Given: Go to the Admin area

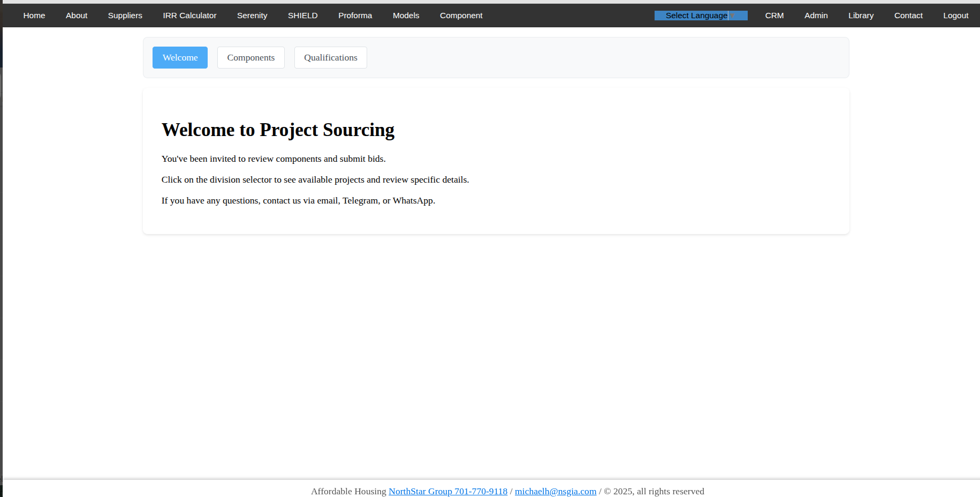Looking at the screenshot, I should [x=816, y=16].
